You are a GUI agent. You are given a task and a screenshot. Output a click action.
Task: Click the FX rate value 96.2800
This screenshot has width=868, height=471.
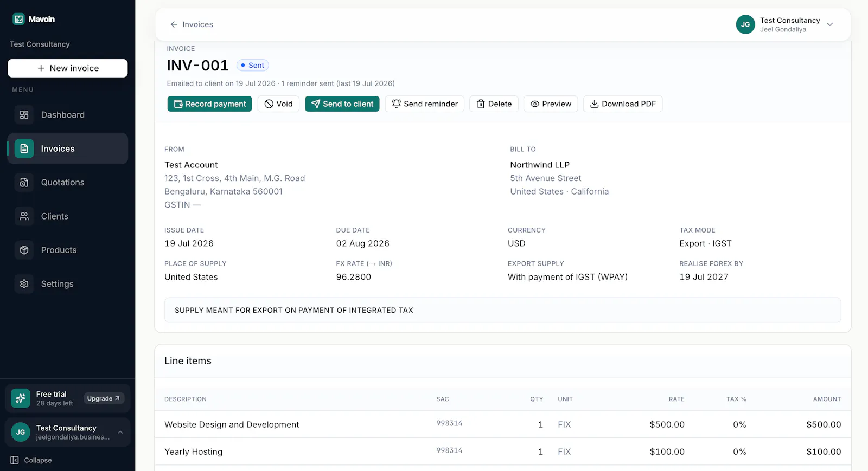pos(354,277)
